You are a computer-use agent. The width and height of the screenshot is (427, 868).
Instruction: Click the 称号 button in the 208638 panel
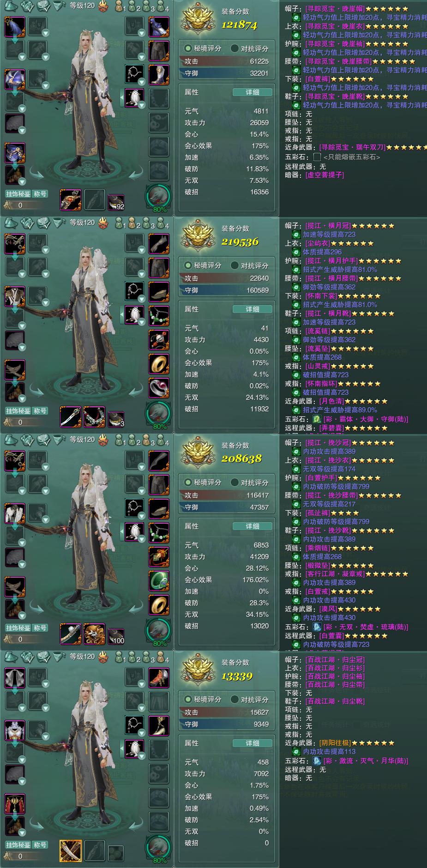(41, 628)
